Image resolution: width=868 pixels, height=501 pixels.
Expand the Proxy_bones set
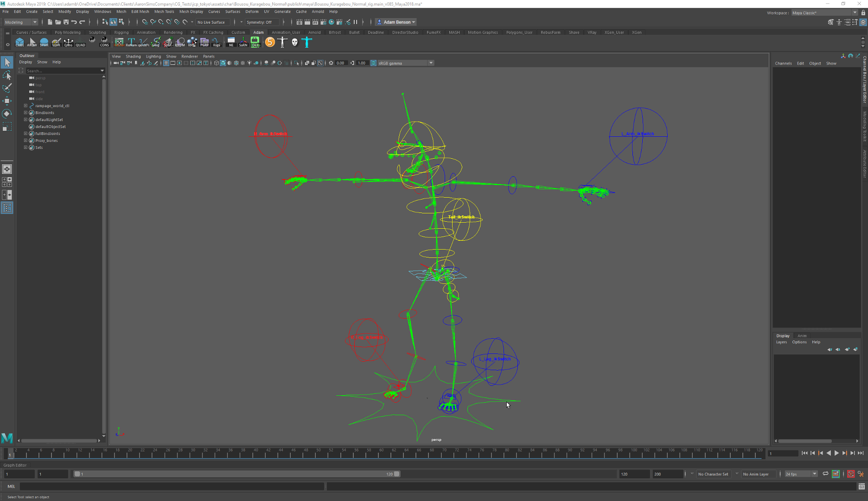pos(26,141)
